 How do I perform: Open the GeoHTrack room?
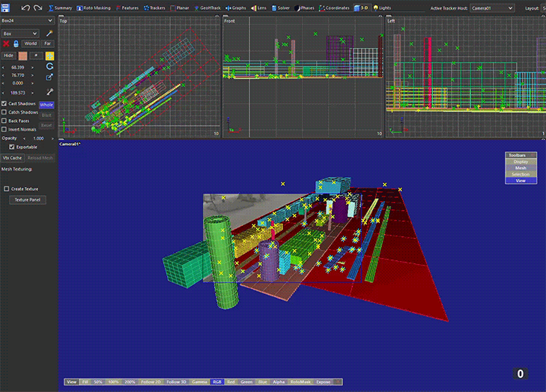[207, 7]
